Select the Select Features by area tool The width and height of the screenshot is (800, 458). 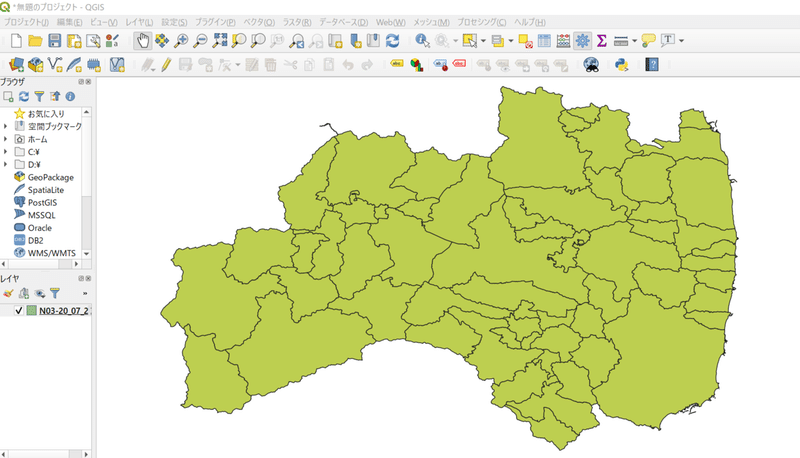(x=469, y=41)
